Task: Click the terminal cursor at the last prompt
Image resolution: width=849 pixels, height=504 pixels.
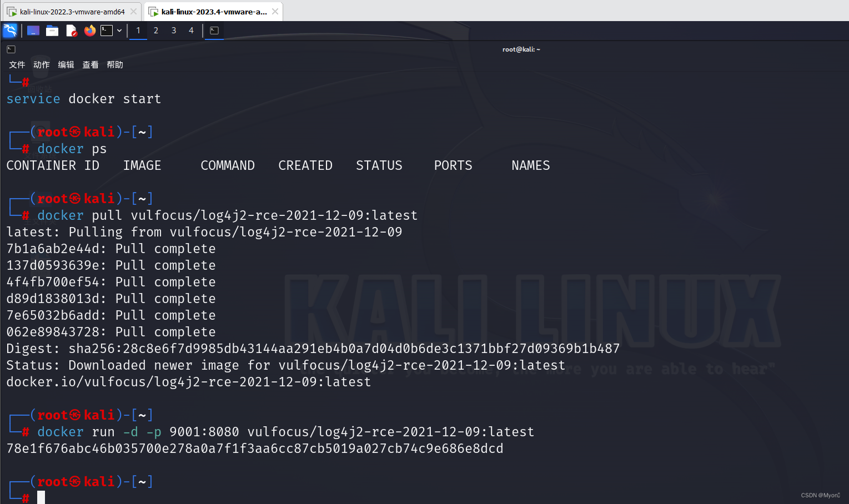Action: pos(41,497)
